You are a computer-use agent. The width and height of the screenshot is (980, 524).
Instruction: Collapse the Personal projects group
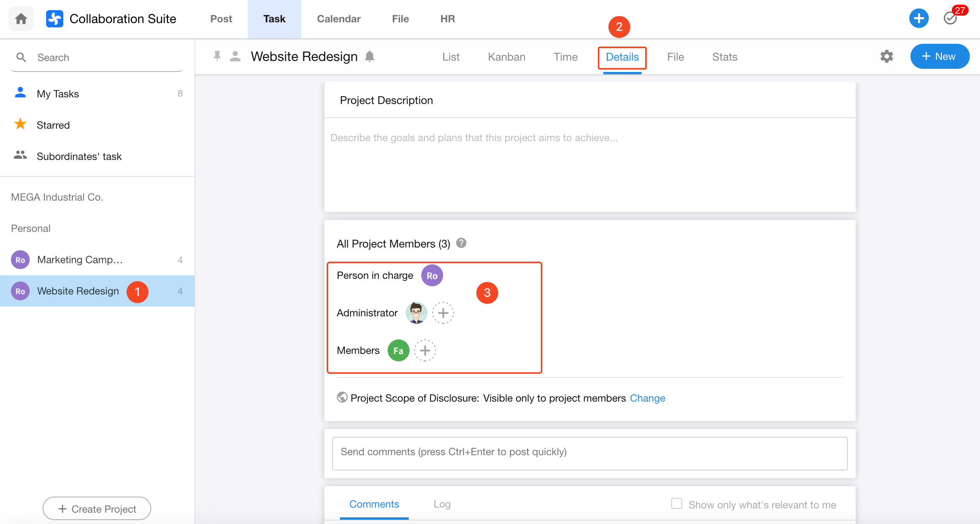[x=30, y=228]
